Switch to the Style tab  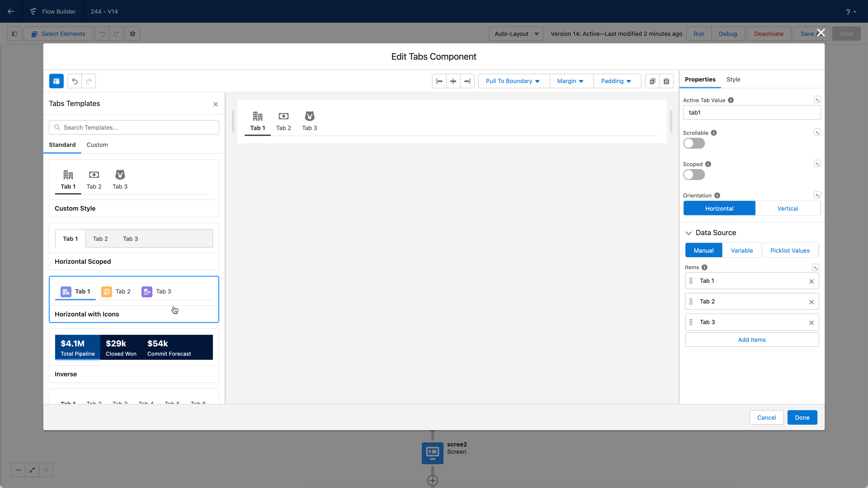[733, 79]
